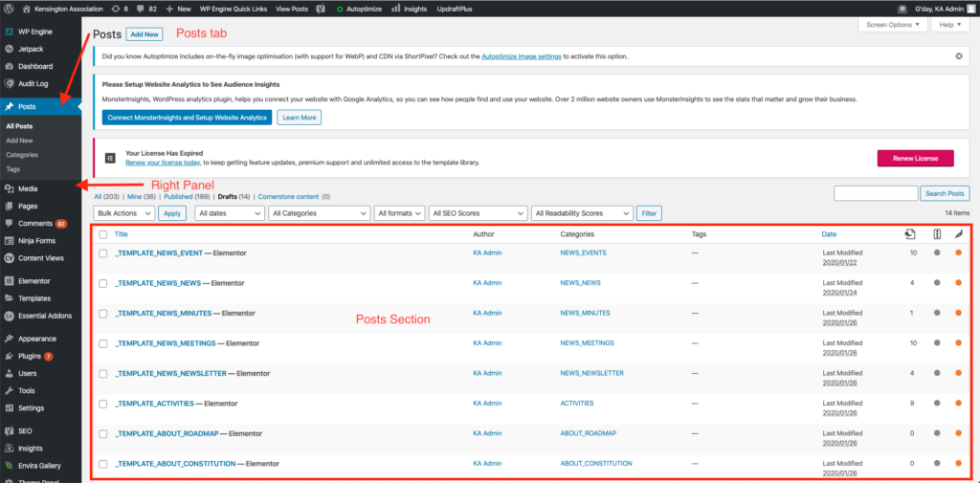980x483 pixels.
Task: Follow the Autoptimize Image settings link
Action: tap(522, 56)
